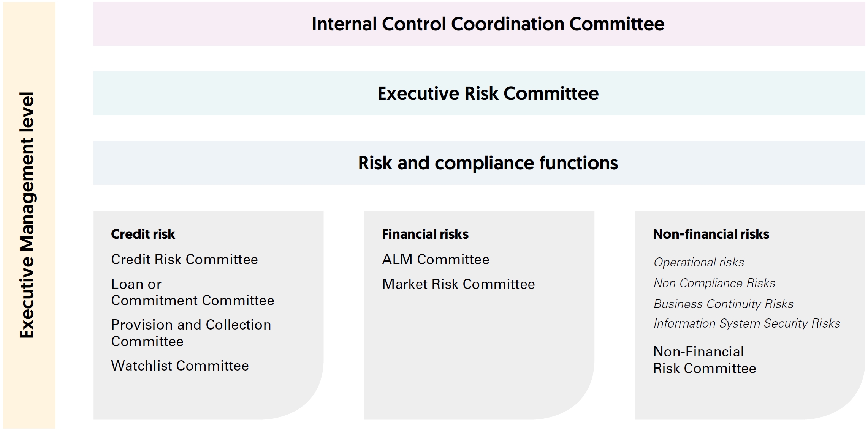868x432 pixels.
Task: Select the Credit risk heading
Action: tap(143, 234)
